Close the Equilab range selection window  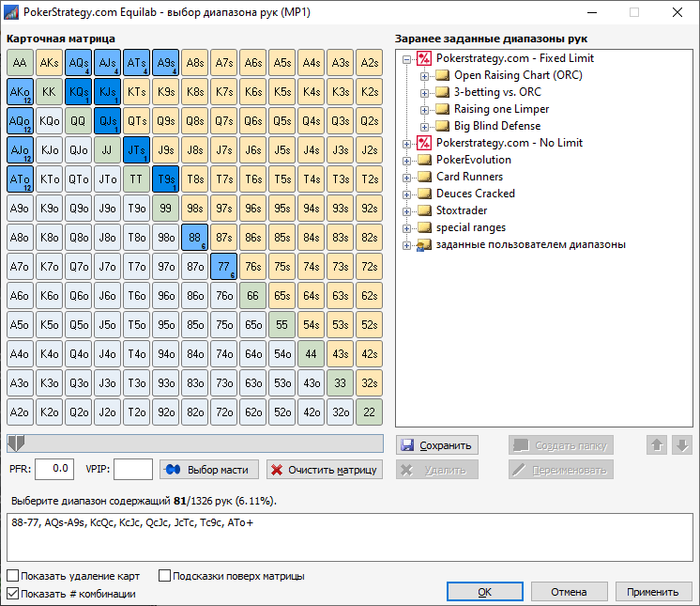pyautogui.click(x=677, y=12)
